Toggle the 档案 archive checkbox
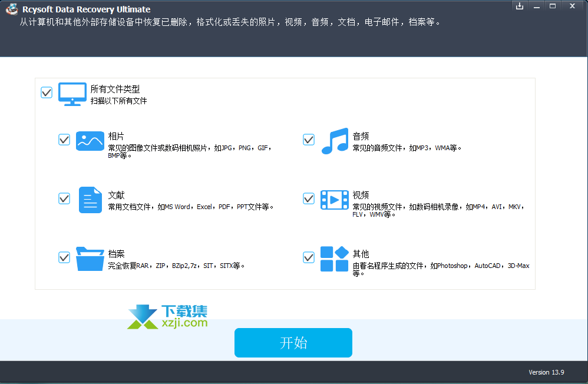Image resolution: width=588 pixels, height=384 pixels. pos(64,257)
